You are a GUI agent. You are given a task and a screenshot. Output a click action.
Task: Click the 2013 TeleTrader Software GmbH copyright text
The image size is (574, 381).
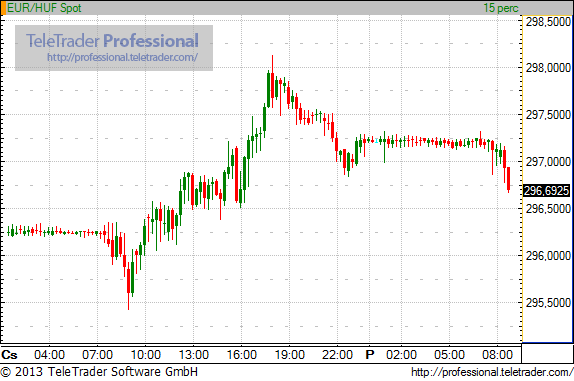[x=99, y=372]
